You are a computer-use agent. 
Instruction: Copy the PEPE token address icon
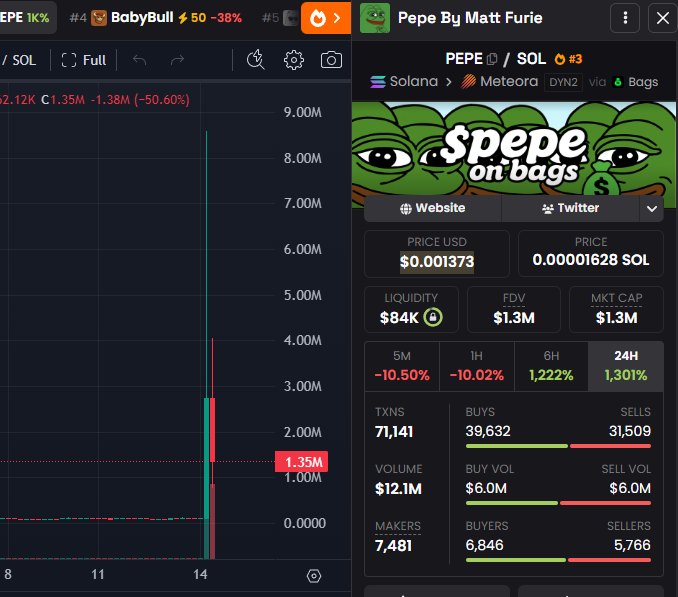tap(492, 59)
